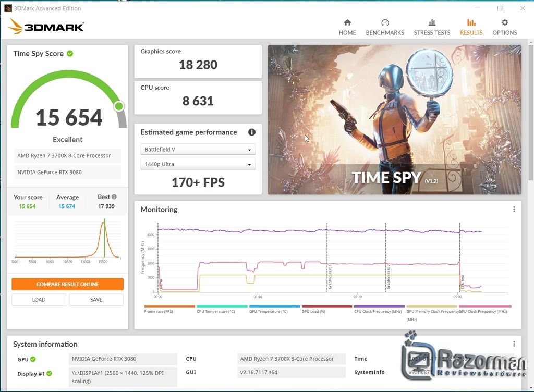Click the average score 15 674

click(x=67, y=206)
